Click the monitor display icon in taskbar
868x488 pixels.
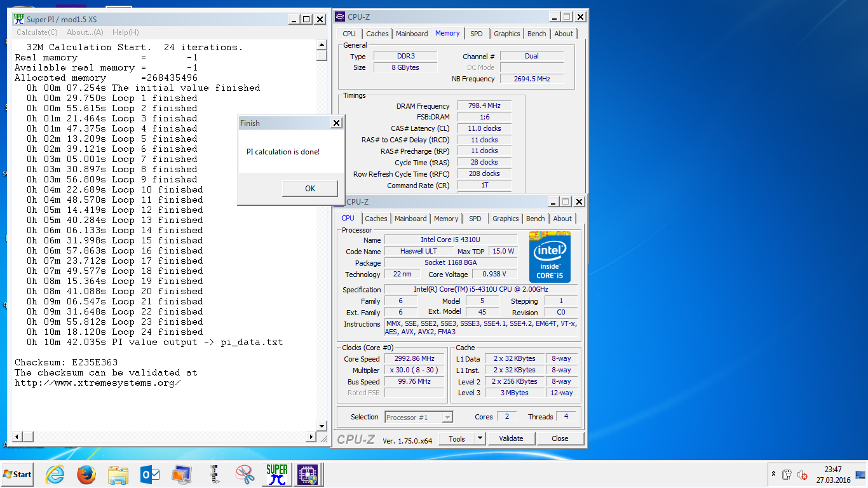coord(182,474)
